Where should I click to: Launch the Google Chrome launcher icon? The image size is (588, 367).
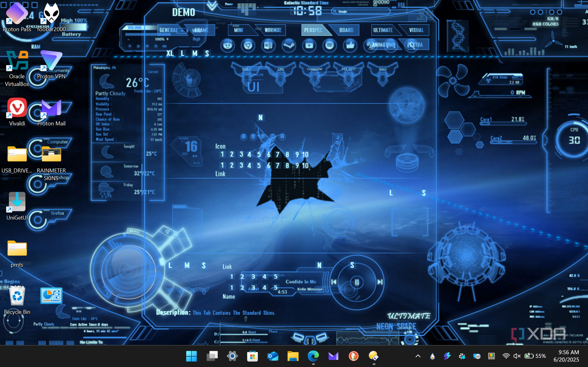click(248, 46)
